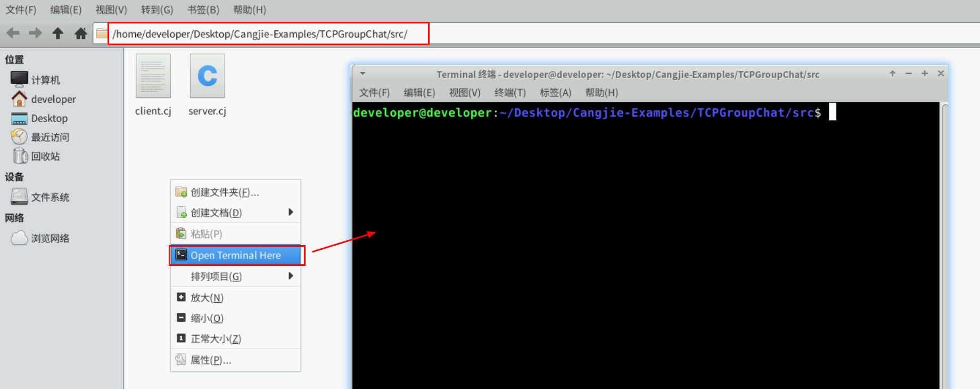Open file manager 文件(F) menu
980x389 pixels.
click(21, 10)
